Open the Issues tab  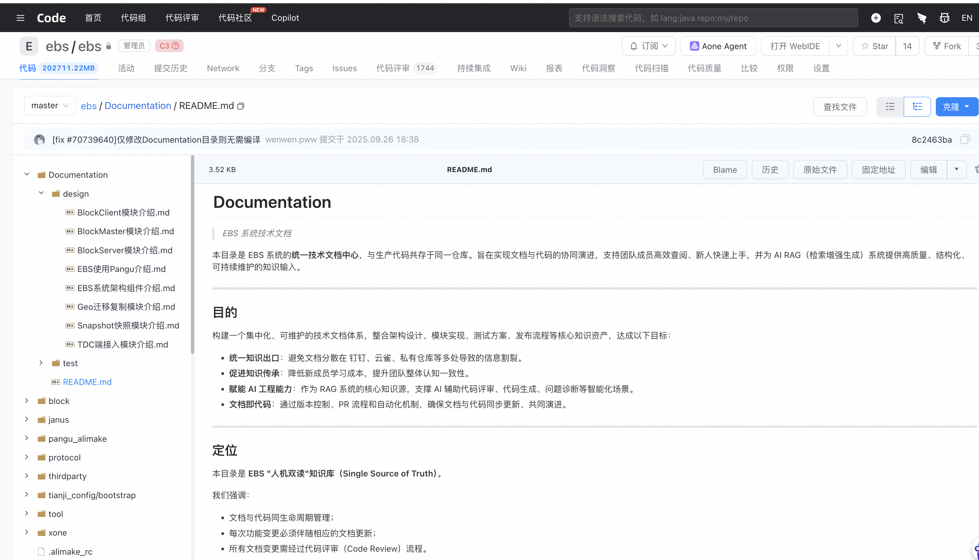pyautogui.click(x=344, y=68)
